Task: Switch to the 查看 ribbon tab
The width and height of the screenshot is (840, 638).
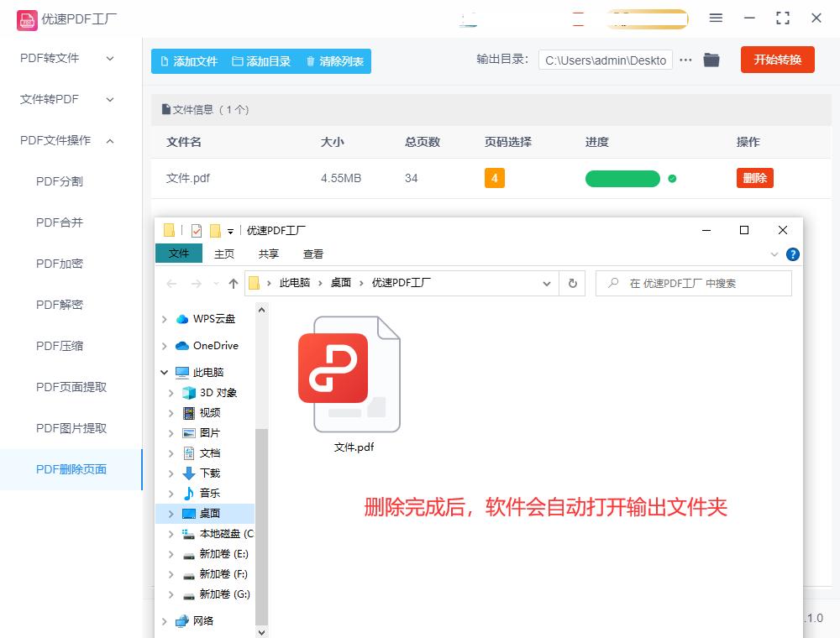Action: tap(315, 253)
